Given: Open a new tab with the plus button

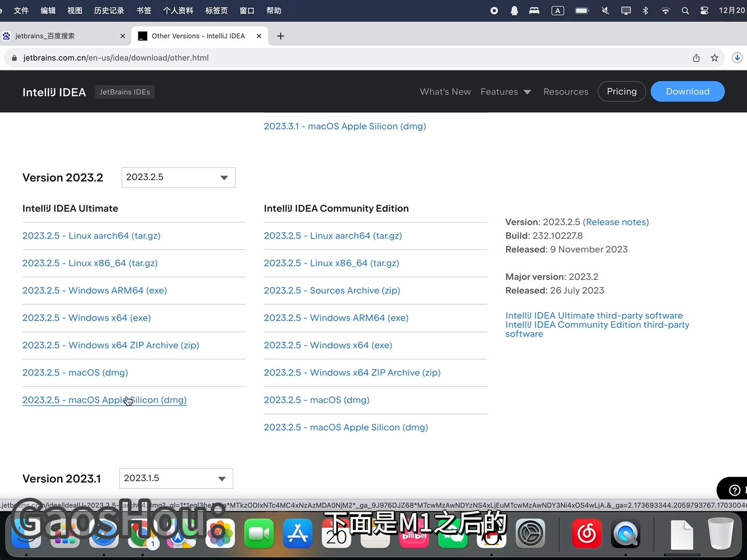Looking at the screenshot, I should tap(281, 36).
